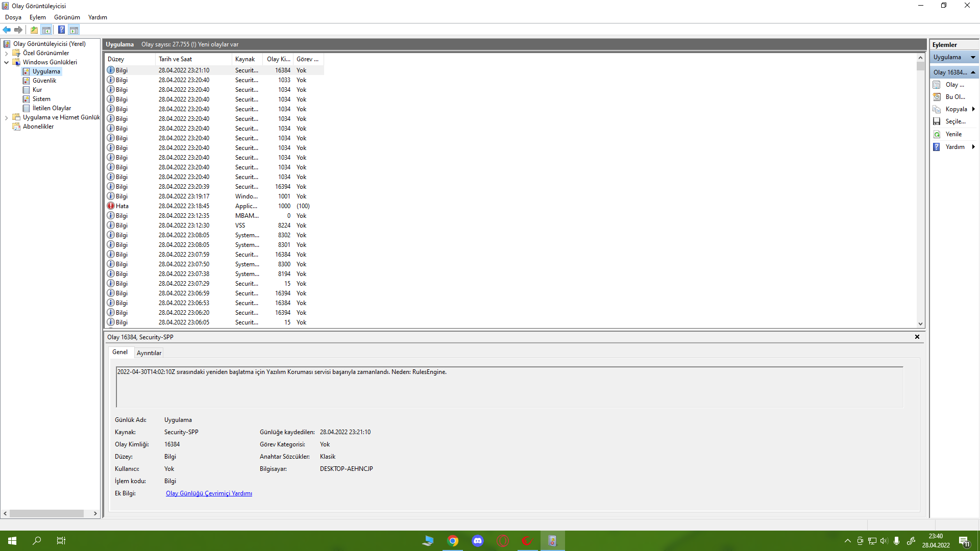
Task: Open the Eylem menu
Action: 37,17
